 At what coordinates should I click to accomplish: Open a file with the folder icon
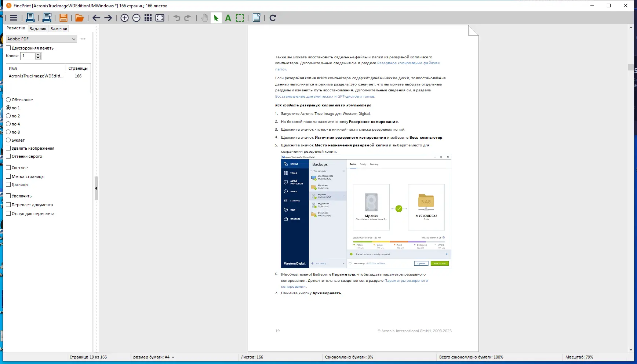(79, 18)
